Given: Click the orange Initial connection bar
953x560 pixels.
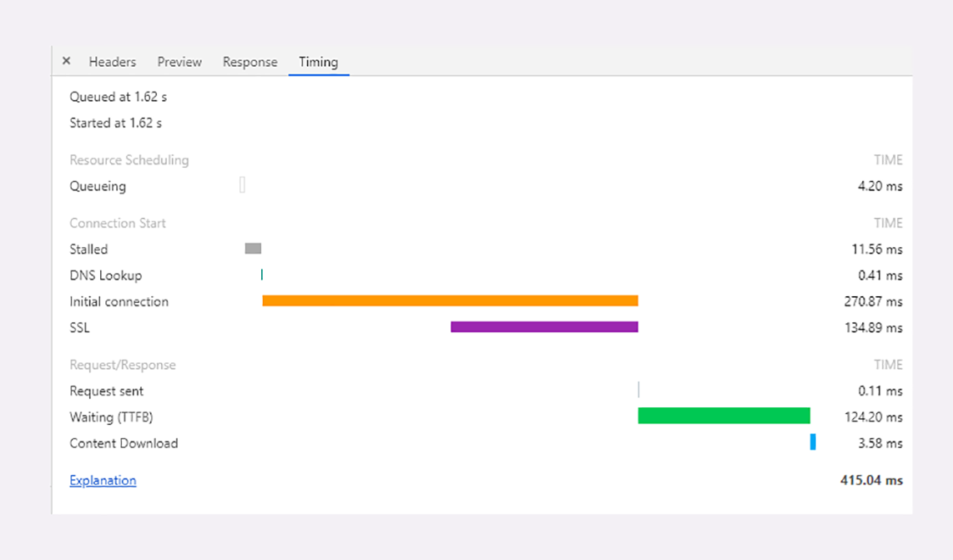Looking at the screenshot, I should pyautogui.click(x=450, y=301).
